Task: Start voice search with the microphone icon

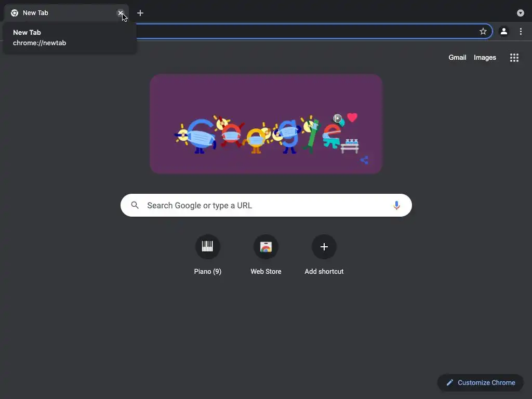Action: click(396, 205)
